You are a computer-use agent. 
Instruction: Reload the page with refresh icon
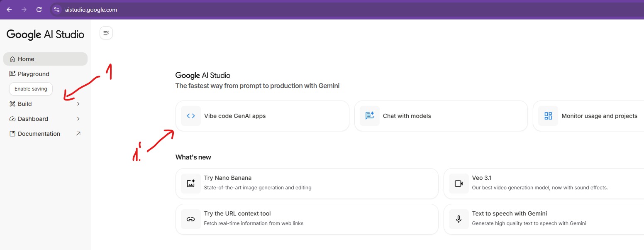[x=39, y=10]
